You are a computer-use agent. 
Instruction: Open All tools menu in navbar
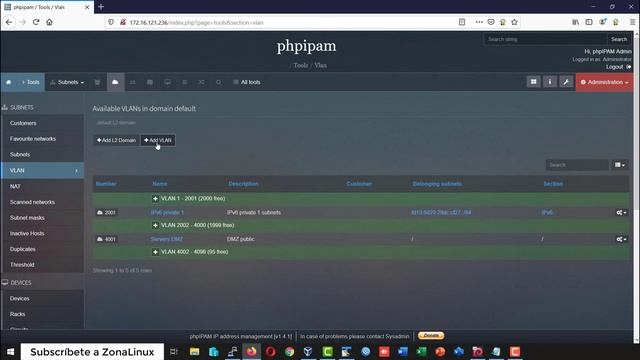pos(247,82)
